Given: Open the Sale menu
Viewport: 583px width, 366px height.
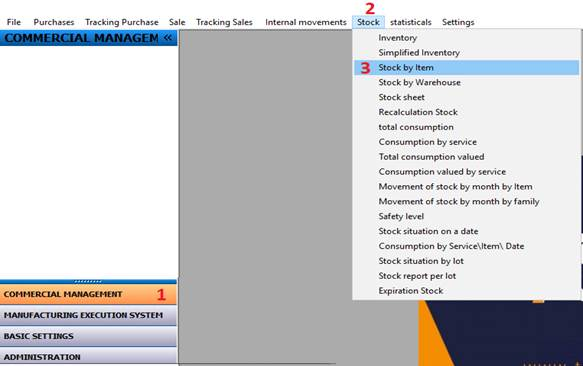Looking at the screenshot, I should tap(177, 22).
